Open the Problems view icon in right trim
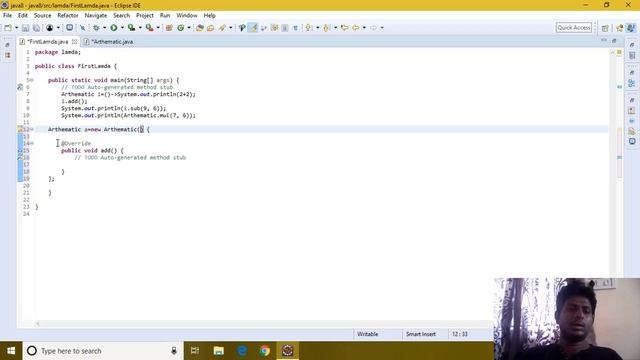640x360 pixels. point(632,111)
